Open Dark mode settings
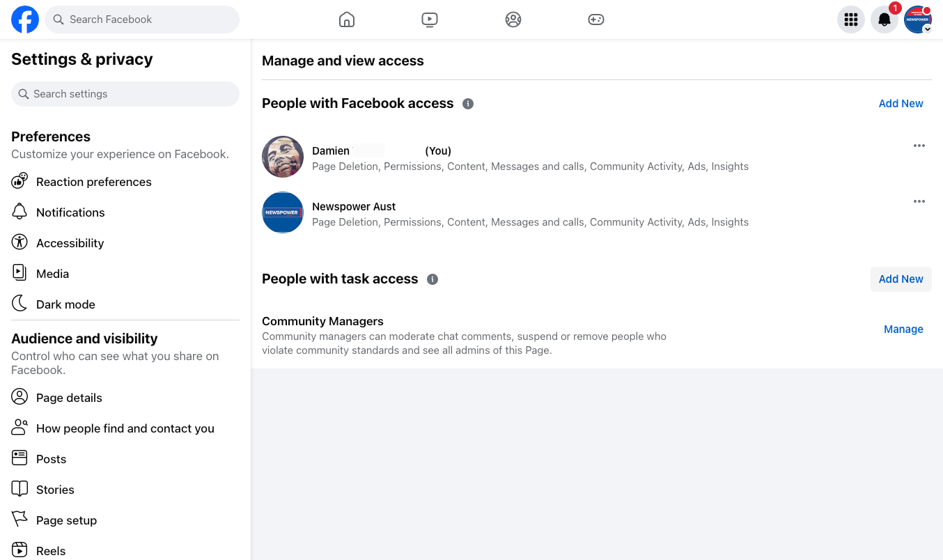The width and height of the screenshot is (943, 560). click(125, 304)
